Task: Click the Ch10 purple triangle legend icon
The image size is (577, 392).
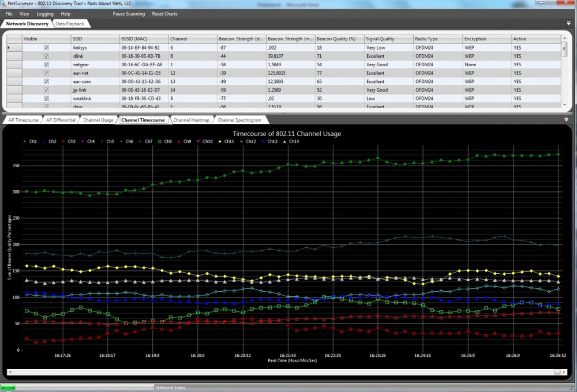Action: 198,141
